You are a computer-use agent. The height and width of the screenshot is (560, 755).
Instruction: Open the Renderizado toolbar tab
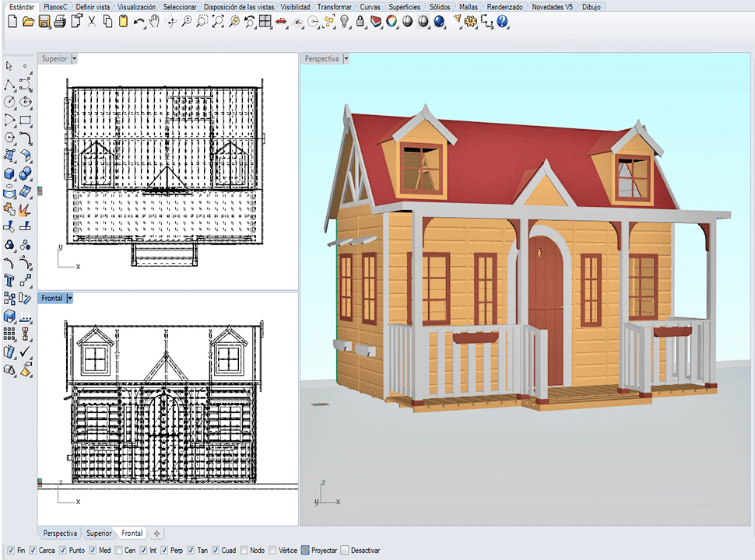[x=504, y=7]
